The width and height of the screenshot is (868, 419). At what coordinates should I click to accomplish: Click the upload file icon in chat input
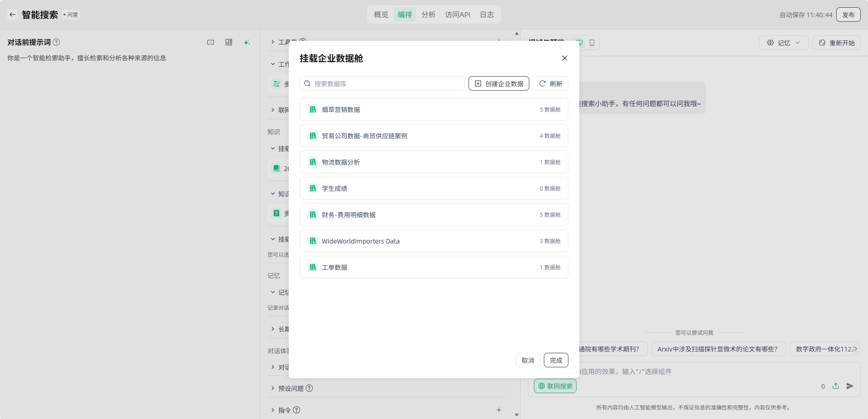coord(836,386)
